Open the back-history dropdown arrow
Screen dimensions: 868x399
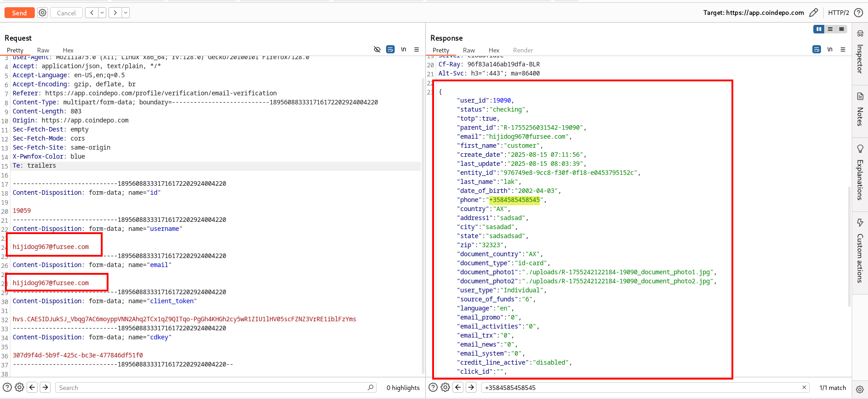[x=102, y=13]
